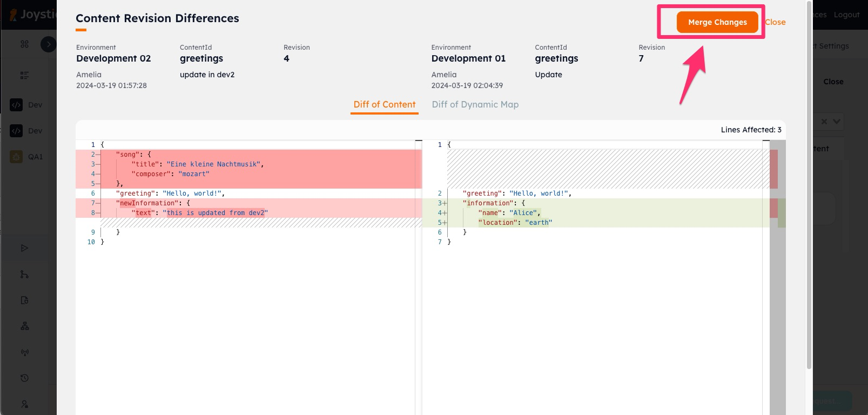Viewport: 868px width, 415px height.
Task: Click the document lock icon in the sidebar
Action: pyautogui.click(x=24, y=300)
